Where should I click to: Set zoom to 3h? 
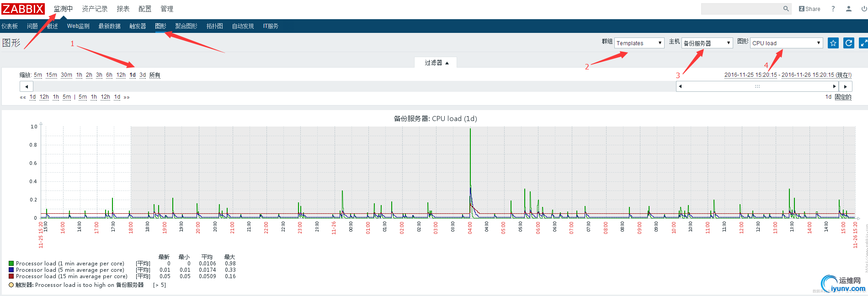pos(99,75)
